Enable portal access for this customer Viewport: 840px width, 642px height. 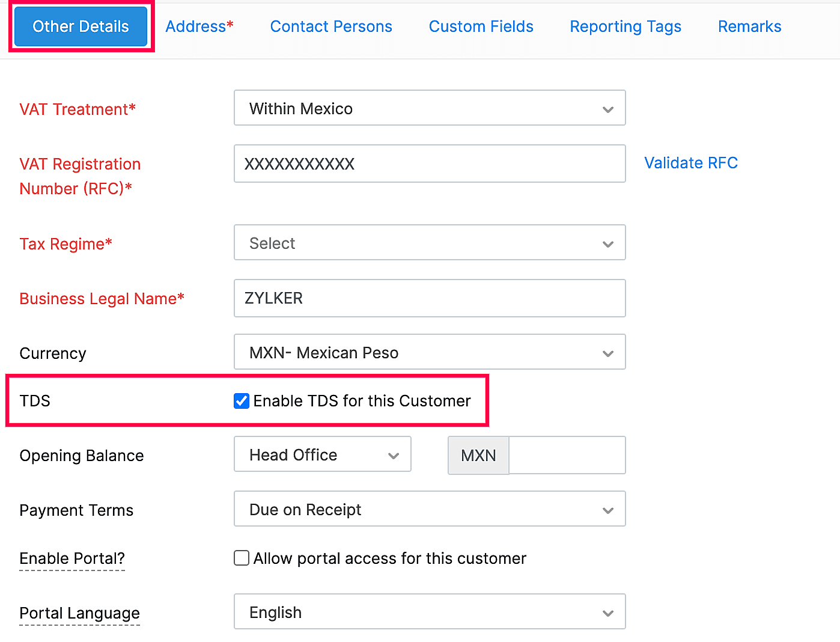[x=241, y=558]
